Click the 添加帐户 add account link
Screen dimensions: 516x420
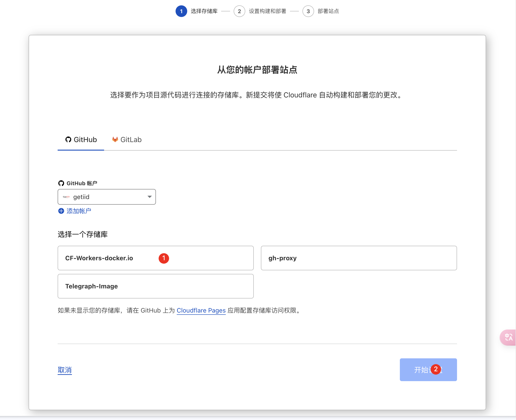coord(79,211)
